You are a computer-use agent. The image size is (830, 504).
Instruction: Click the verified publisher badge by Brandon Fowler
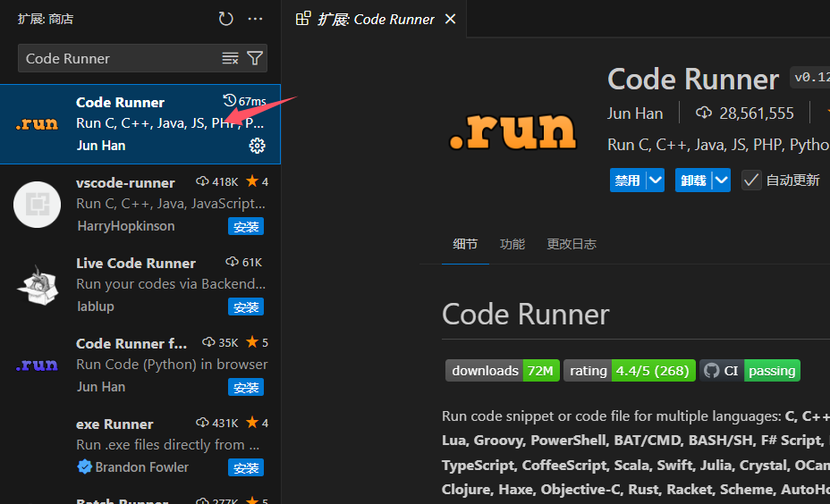(x=84, y=467)
